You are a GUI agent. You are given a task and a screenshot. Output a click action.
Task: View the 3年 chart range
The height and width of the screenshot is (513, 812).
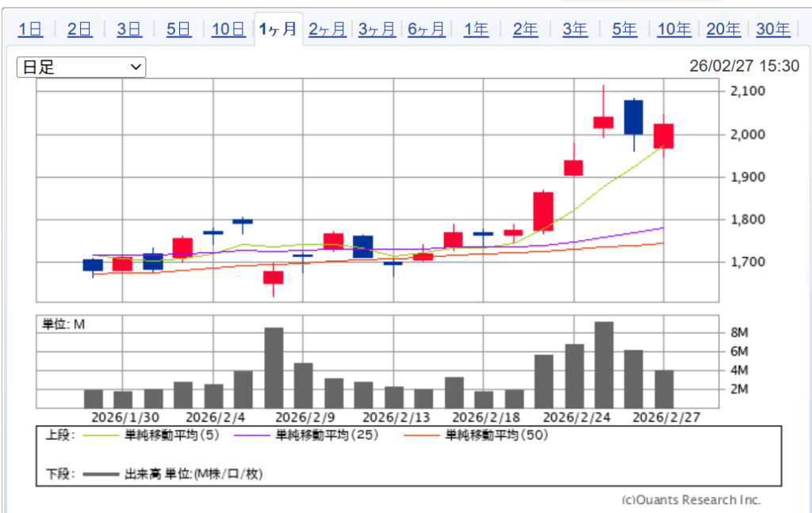tap(575, 30)
